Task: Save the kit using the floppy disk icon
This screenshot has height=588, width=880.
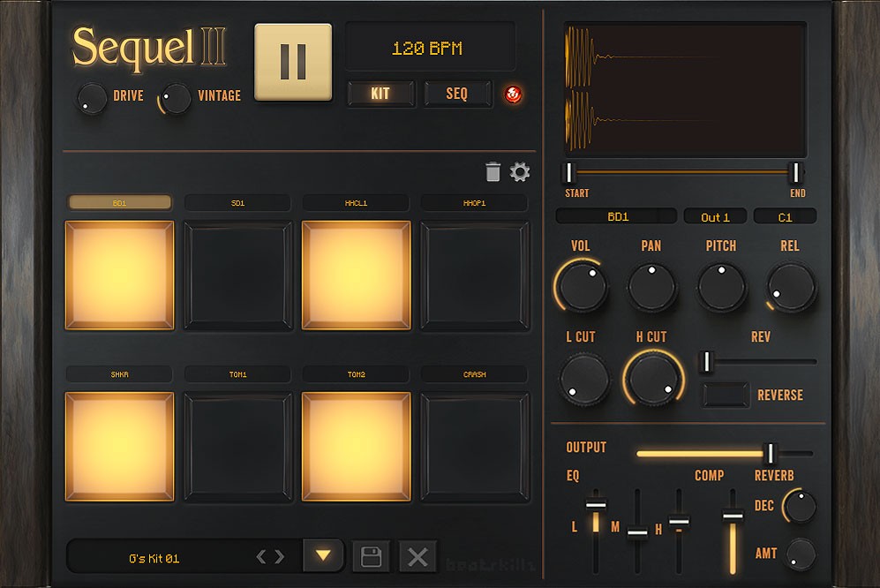Action: tap(371, 555)
